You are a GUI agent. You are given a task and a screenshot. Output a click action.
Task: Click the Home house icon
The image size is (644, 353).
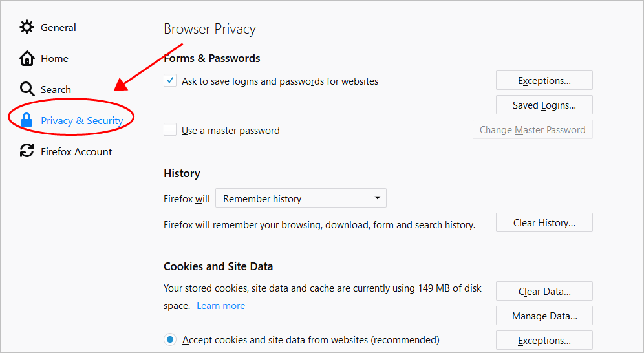tap(27, 58)
